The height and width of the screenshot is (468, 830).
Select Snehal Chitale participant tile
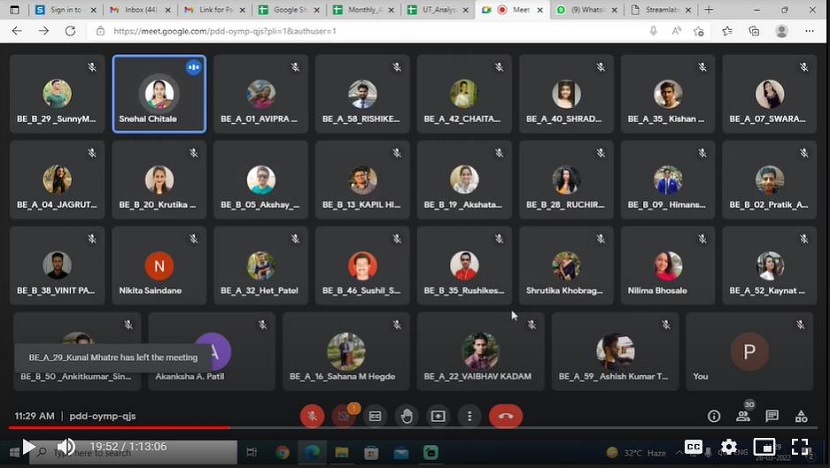[159, 94]
